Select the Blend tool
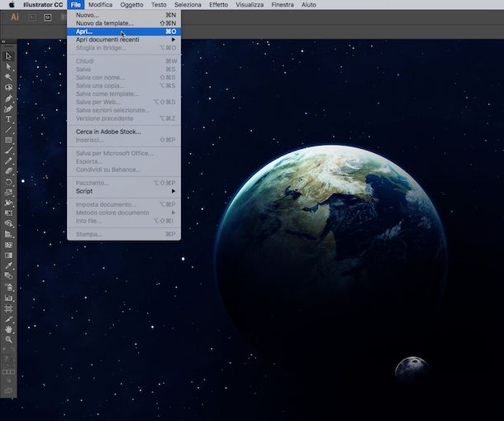This screenshot has width=504, height=421. coord(8,275)
